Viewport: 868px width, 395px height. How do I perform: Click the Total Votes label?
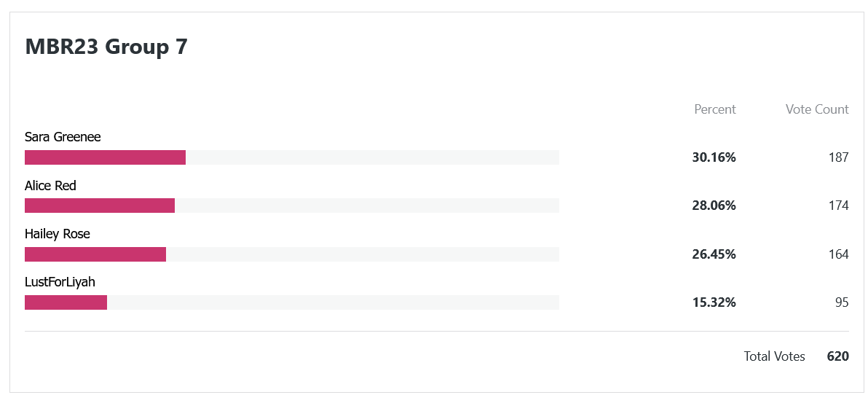[775, 356]
